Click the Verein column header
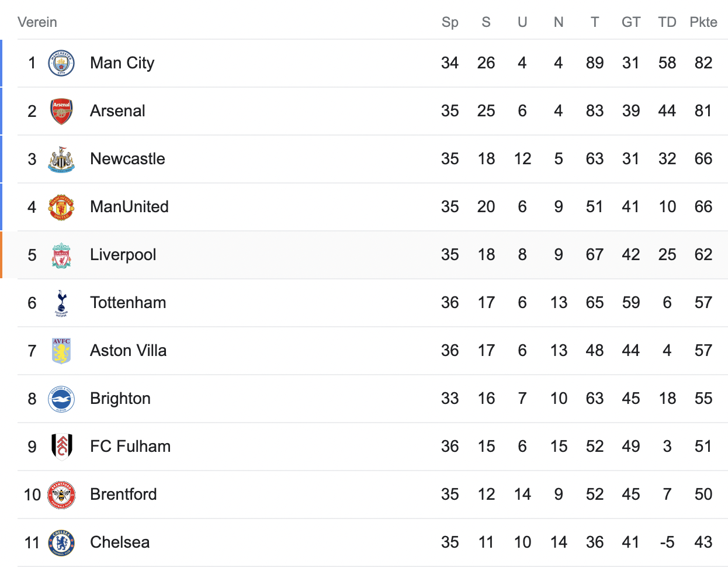This screenshot has height=567, width=728. coord(37,22)
